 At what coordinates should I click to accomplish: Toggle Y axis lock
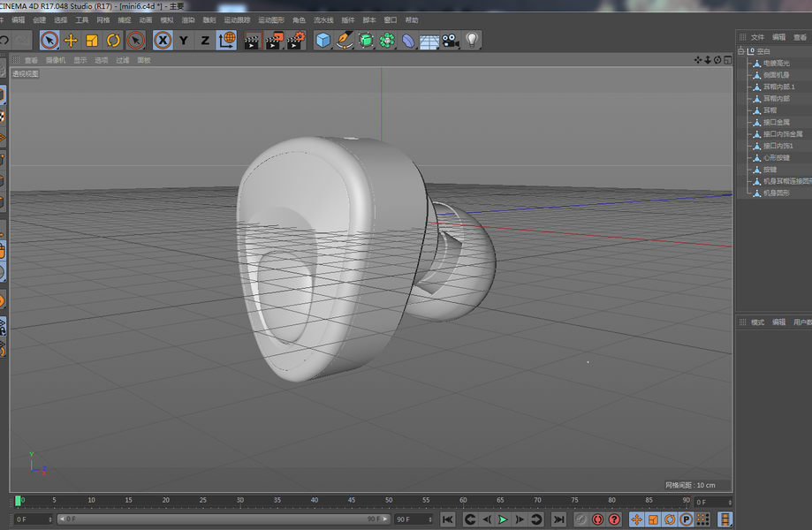[183, 41]
